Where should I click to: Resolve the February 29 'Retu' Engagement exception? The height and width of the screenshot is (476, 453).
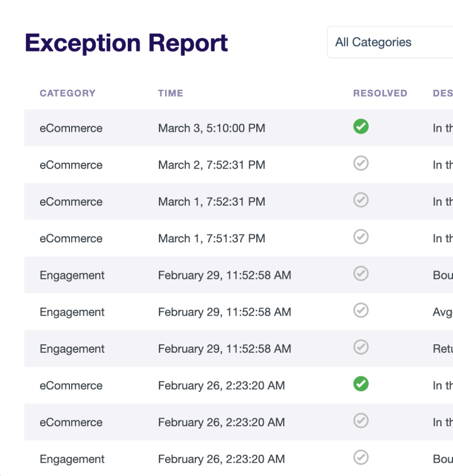coord(361,347)
